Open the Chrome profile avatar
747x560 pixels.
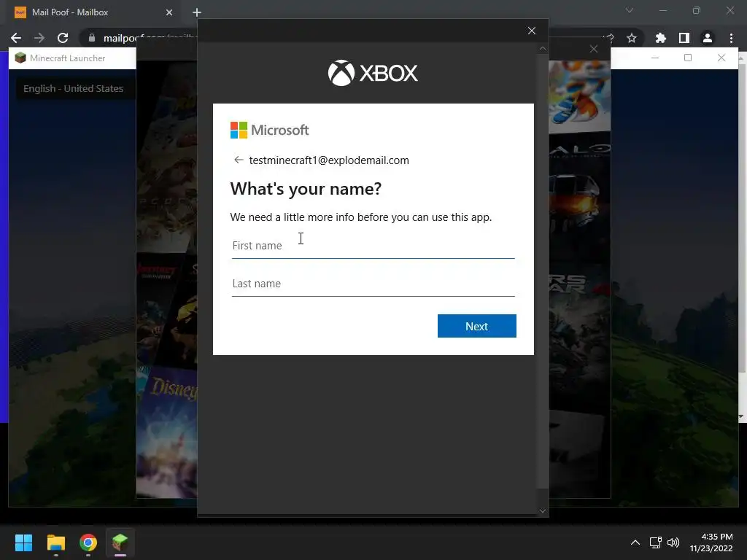[708, 38]
